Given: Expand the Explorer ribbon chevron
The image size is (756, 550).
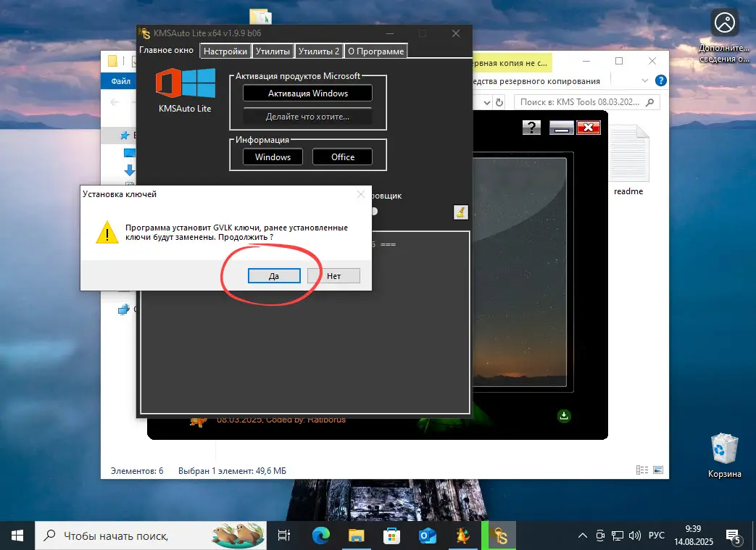Looking at the screenshot, I should tap(645, 81).
